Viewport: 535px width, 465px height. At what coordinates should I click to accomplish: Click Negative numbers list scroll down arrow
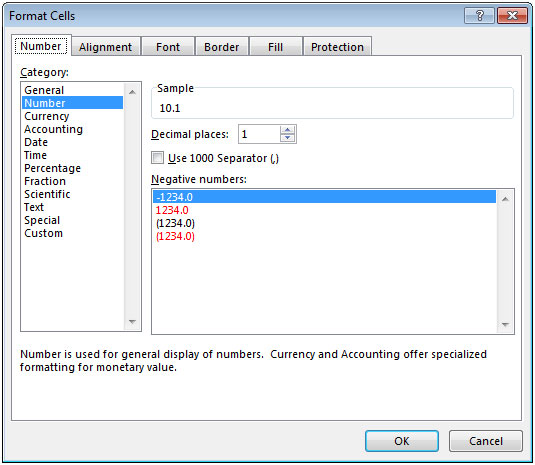(505, 324)
